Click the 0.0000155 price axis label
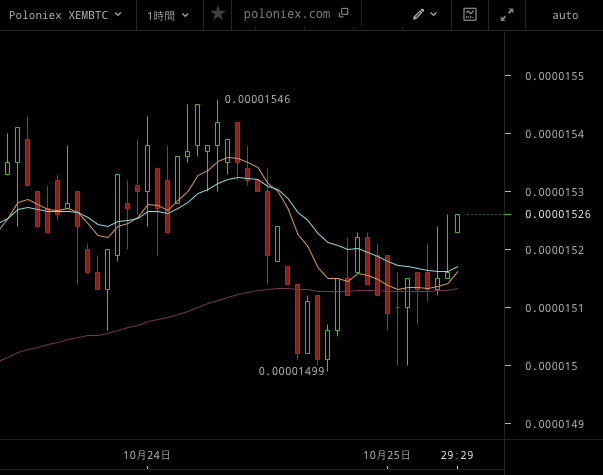 pos(554,76)
